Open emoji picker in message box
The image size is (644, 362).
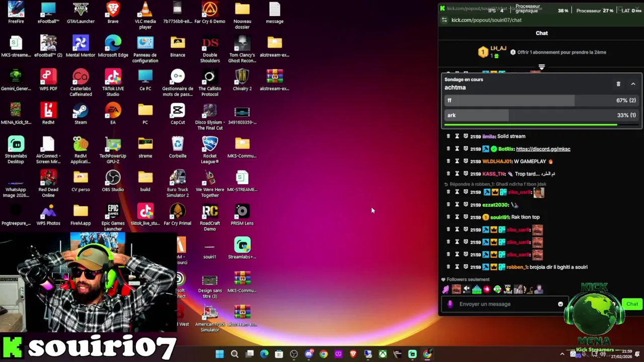pos(560,304)
